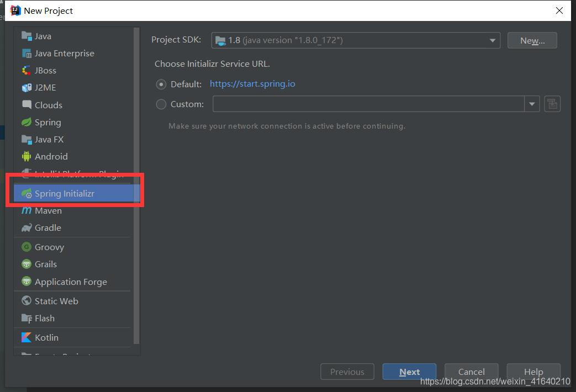The image size is (576, 392).
Task: Expand the Custom URL history dropdown arrow
Action: click(x=532, y=104)
